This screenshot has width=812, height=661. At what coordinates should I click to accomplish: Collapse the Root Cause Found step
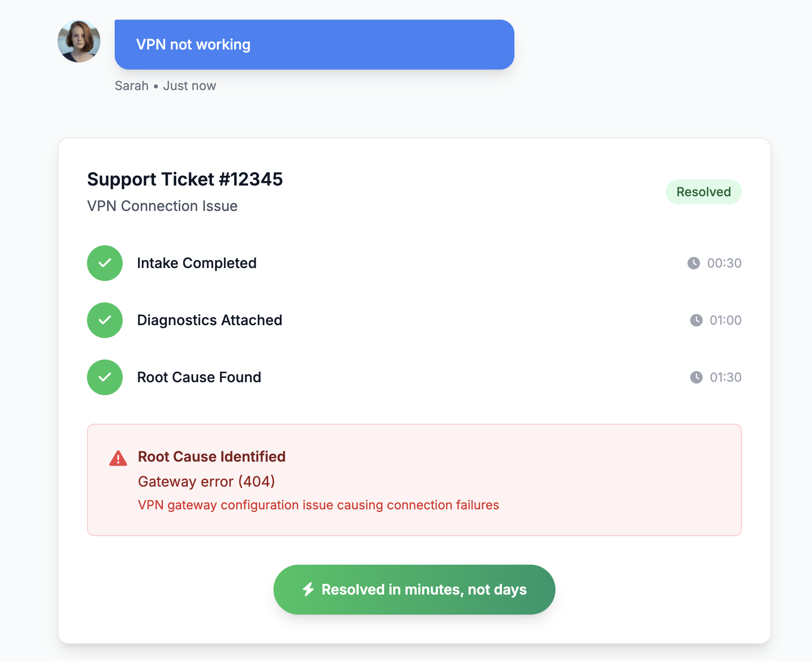pos(199,377)
